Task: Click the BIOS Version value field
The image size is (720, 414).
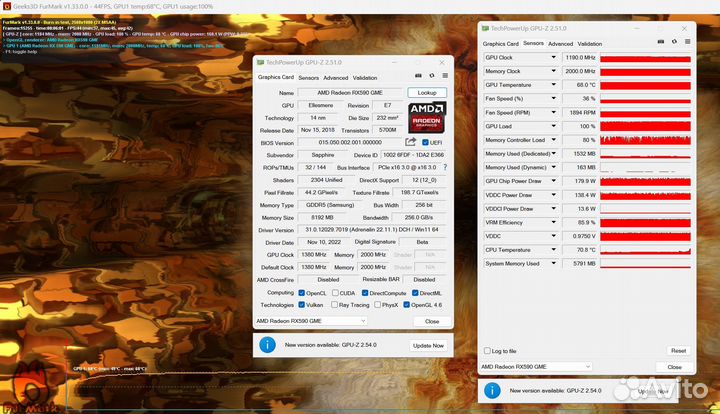Action: click(x=350, y=142)
